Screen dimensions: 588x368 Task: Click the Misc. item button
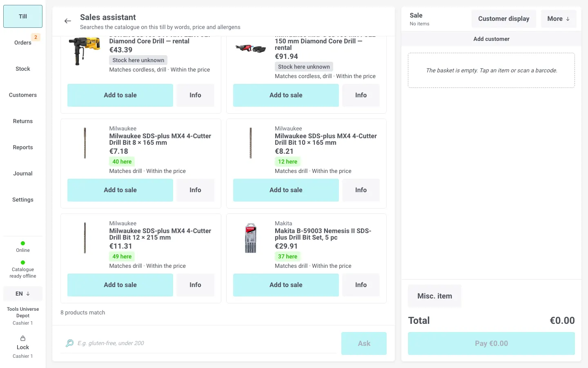pyautogui.click(x=434, y=296)
